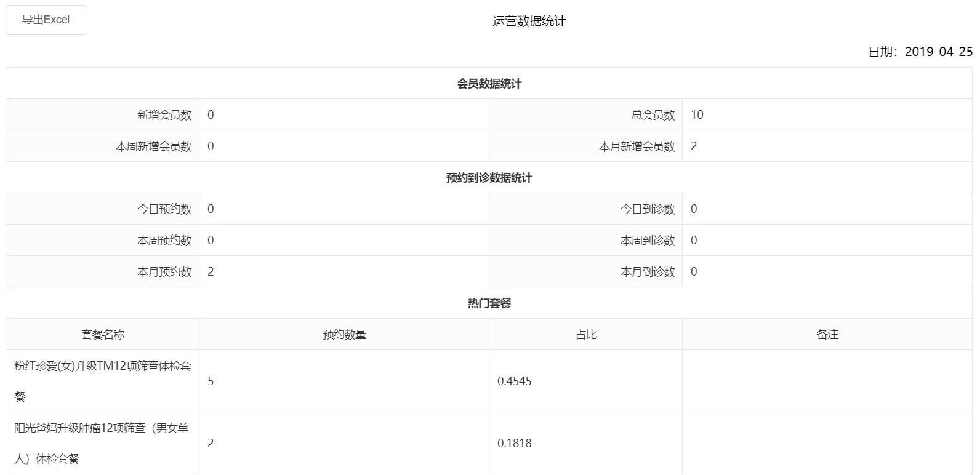The width and height of the screenshot is (980, 475).
Task: Select the 本周到诊数 label
Action: pyautogui.click(x=648, y=241)
